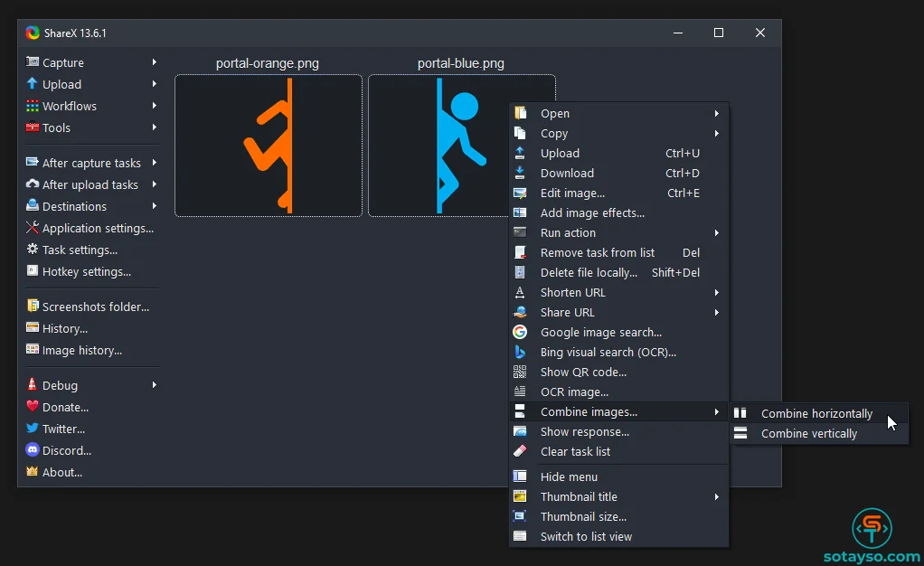Image resolution: width=924 pixels, height=566 pixels.
Task: Click the Task settings gear icon
Action: click(x=33, y=250)
